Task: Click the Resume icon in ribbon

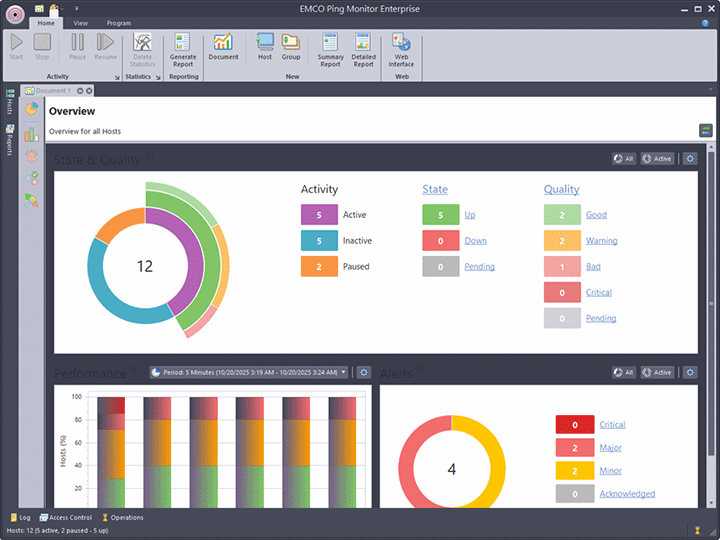Action: point(105,46)
